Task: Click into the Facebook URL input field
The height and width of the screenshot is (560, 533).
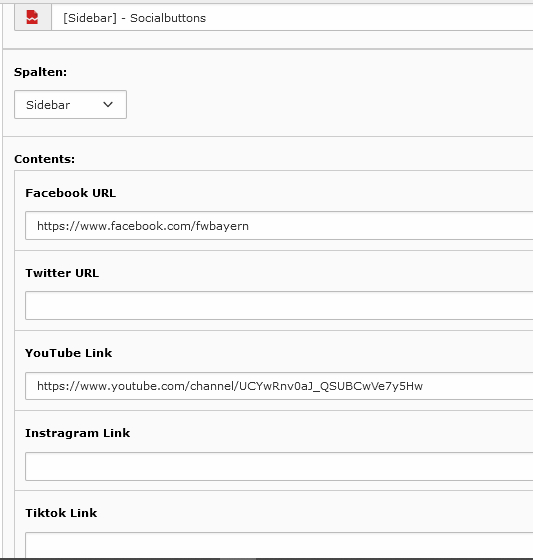Action: 279,226
